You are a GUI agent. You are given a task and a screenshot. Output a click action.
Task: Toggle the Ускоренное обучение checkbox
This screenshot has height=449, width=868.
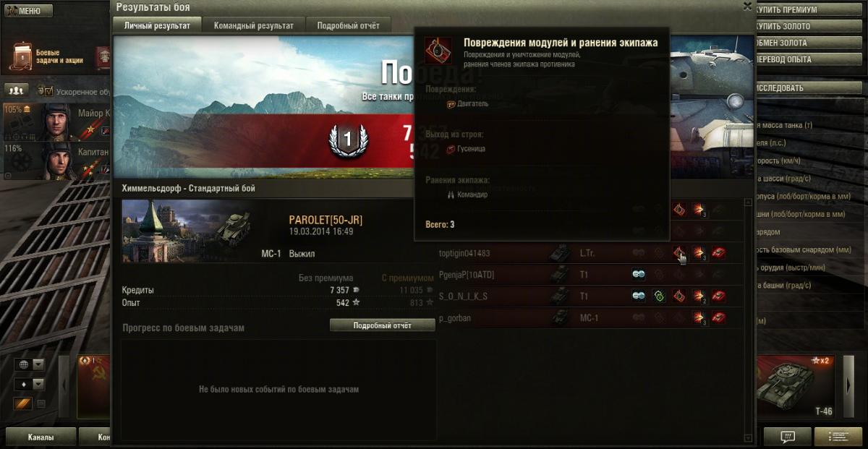pyautogui.click(x=49, y=92)
